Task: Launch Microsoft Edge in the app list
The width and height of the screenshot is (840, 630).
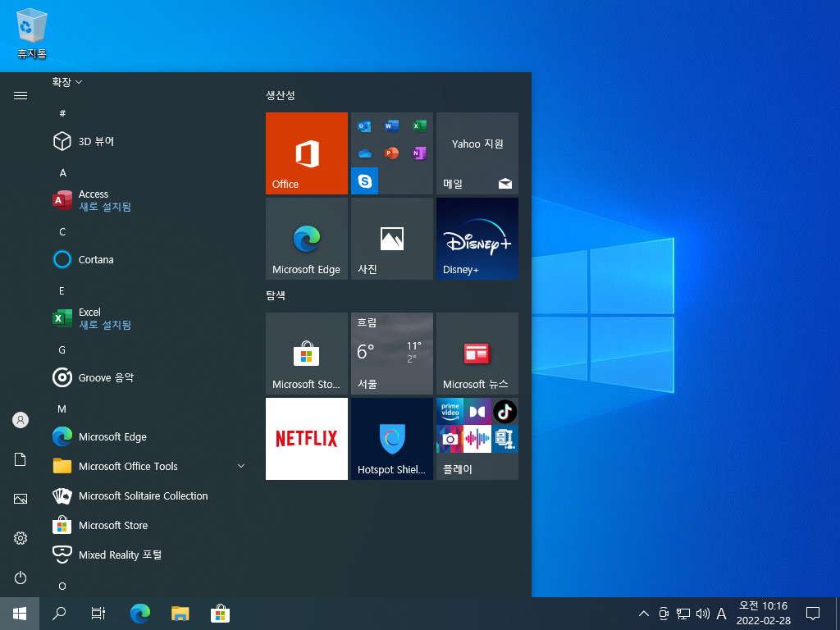Action: [x=150, y=436]
